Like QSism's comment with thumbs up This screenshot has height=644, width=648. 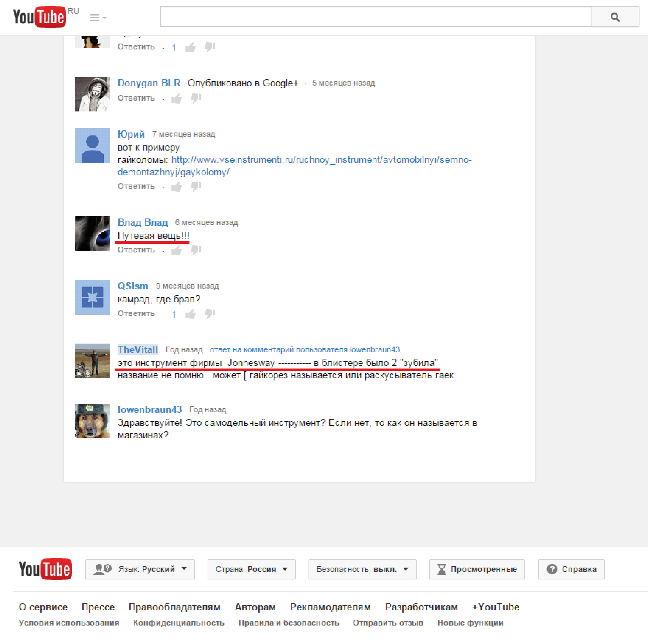(191, 314)
